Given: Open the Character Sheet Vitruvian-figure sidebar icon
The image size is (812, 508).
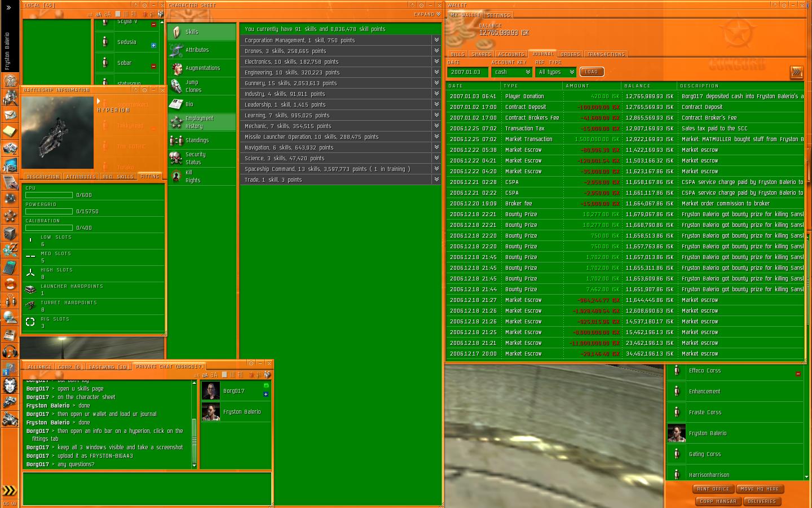Looking at the screenshot, I should (10, 81).
